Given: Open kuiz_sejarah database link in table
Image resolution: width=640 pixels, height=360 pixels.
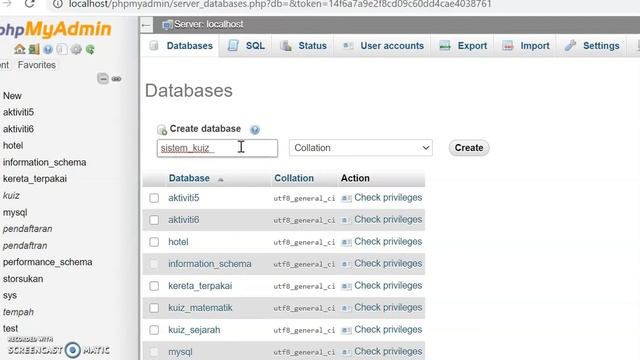Looking at the screenshot, I should (194, 330).
